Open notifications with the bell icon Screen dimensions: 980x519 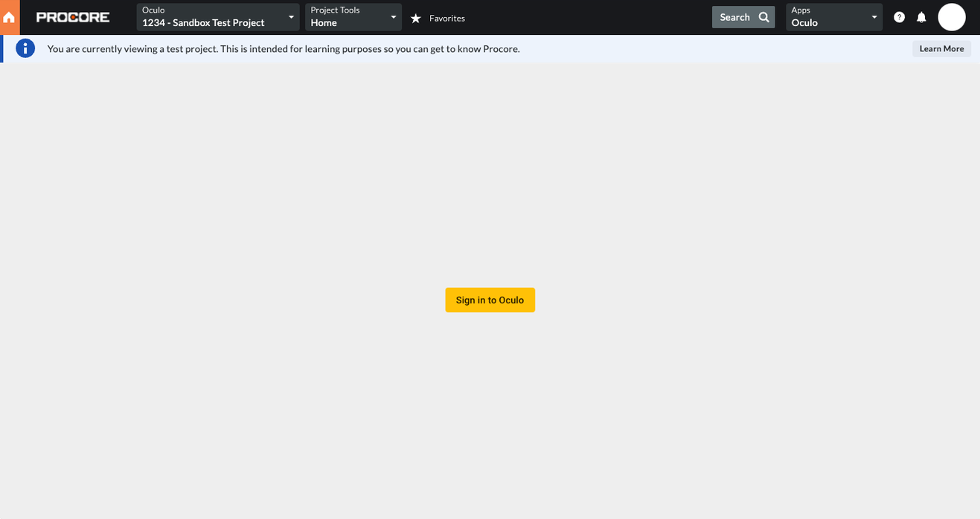[x=921, y=16]
